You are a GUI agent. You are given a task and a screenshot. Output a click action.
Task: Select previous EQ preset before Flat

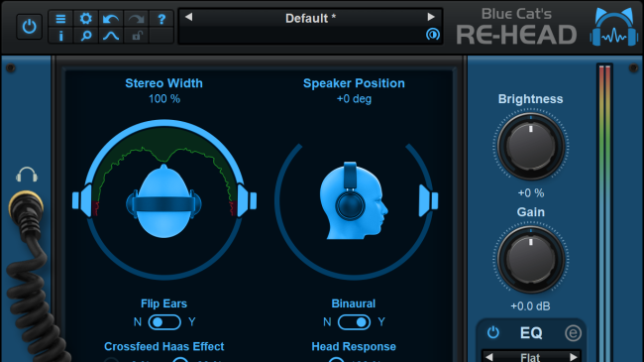(488, 357)
